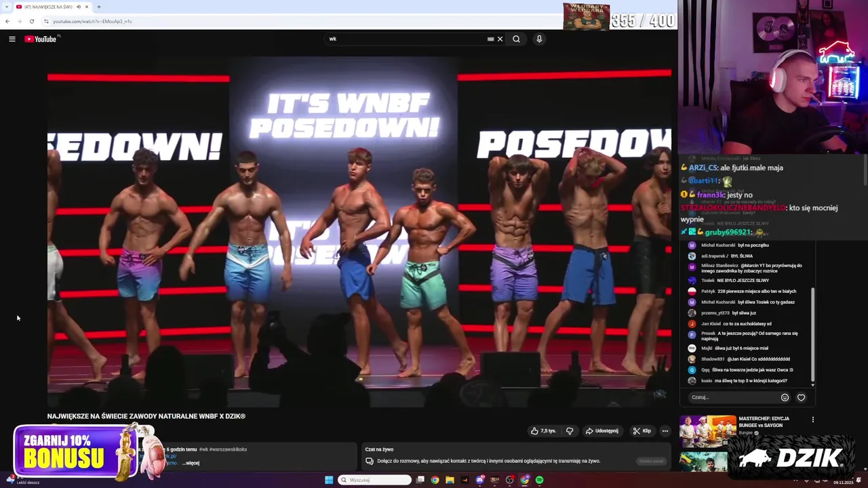Share the video via Udostępnij
The height and width of the screenshot is (488, 868).
tap(601, 431)
